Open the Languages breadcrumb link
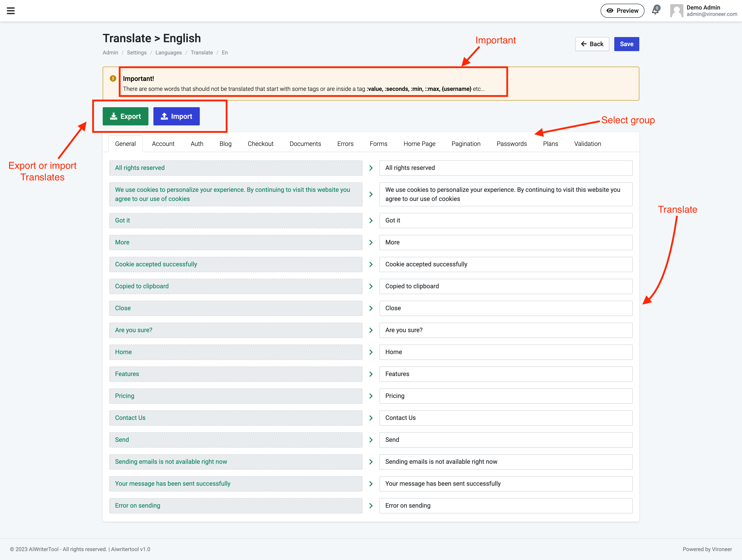This screenshot has width=742, height=560. pyautogui.click(x=168, y=53)
